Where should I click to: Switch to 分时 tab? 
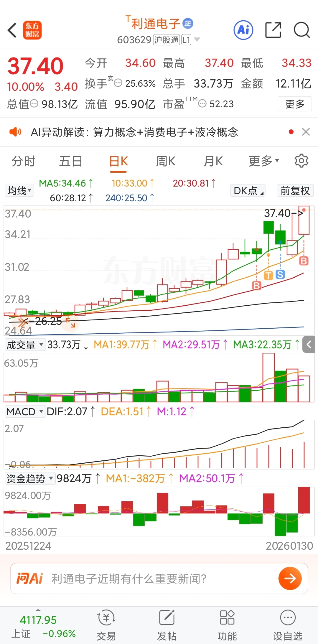click(x=24, y=161)
